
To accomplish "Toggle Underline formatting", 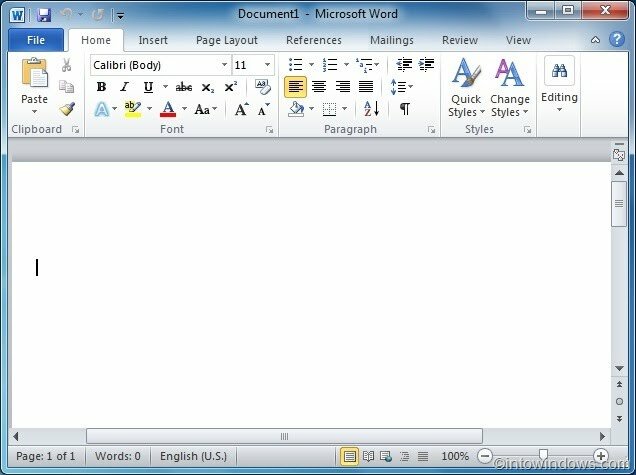I will coord(148,87).
